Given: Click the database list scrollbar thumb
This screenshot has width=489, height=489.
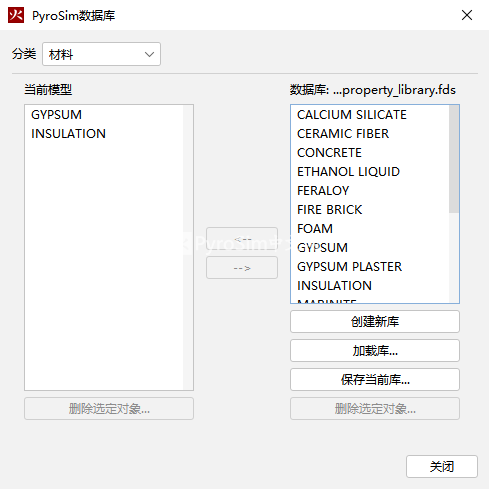Looking at the screenshot, I should click(454, 159).
